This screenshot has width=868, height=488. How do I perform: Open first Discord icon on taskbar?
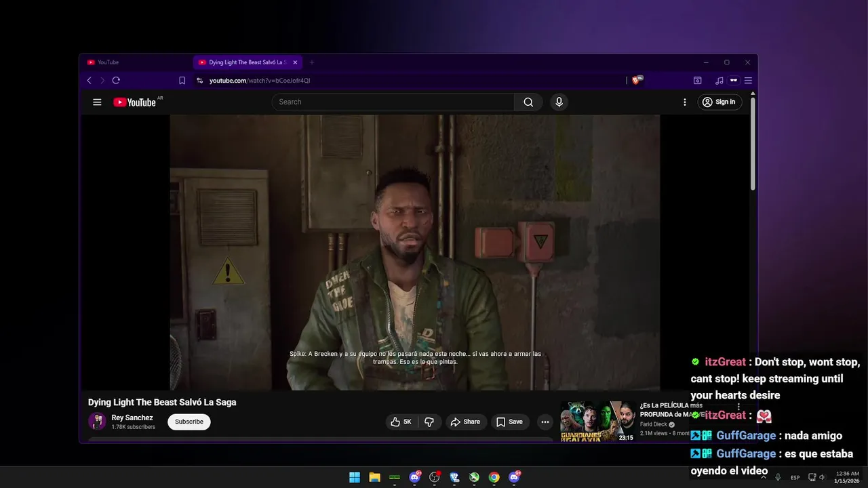coord(414,477)
